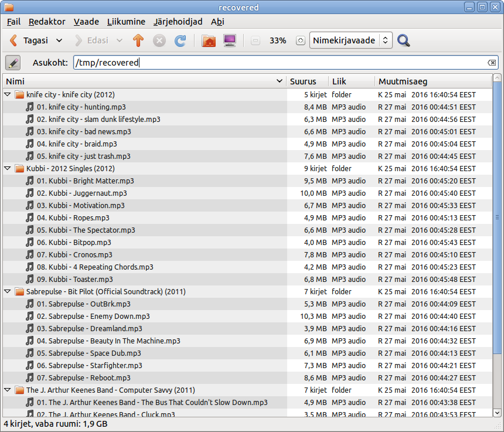Open the computer icon in the toolbar
Image resolution: width=504 pixels, height=432 pixels.
[230, 40]
